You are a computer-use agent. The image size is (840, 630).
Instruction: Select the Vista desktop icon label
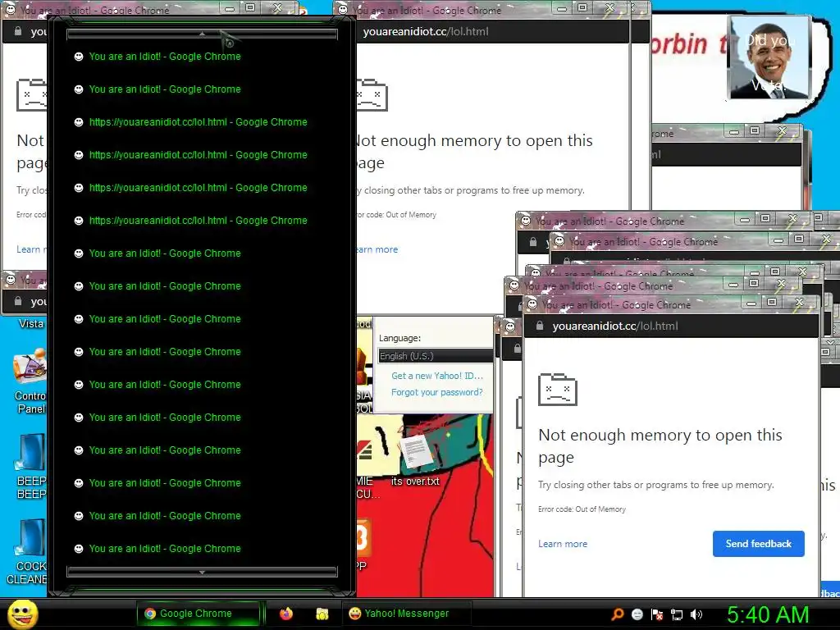(x=30, y=323)
